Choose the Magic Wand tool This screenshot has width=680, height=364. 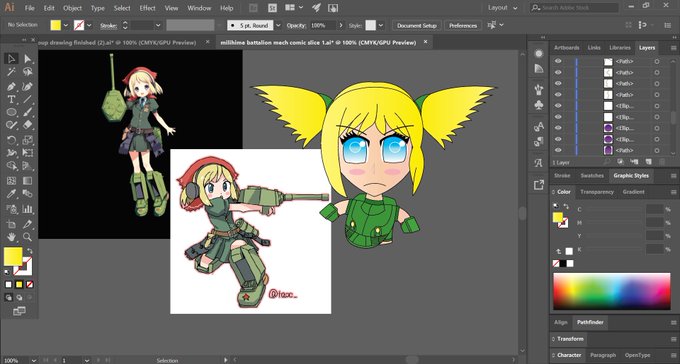pyautogui.click(x=11, y=72)
